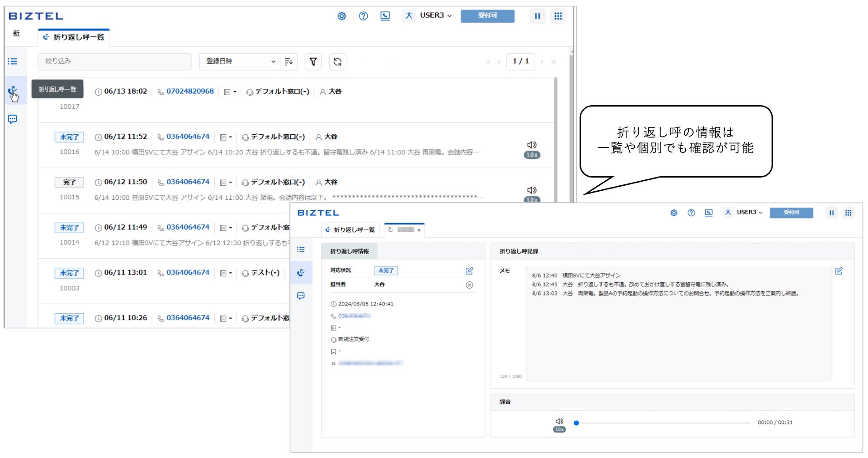Select the list view sidebar icon in the list window

point(13,61)
